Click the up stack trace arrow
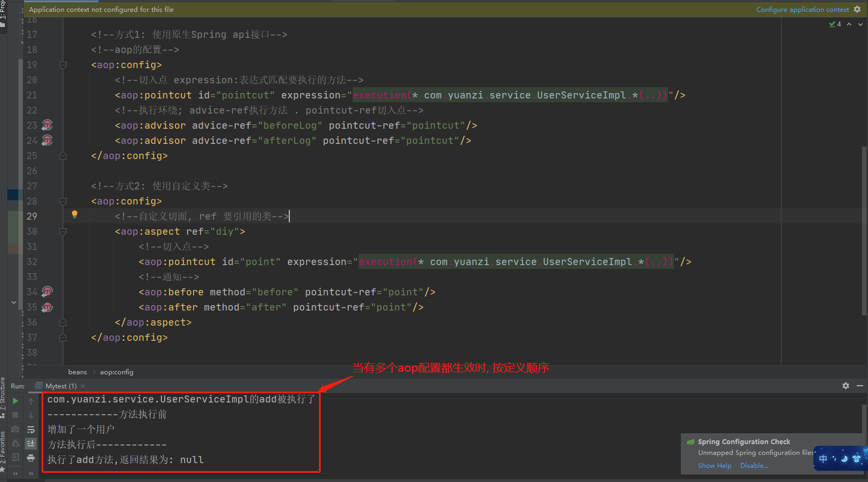Image resolution: width=868 pixels, height=482 pixels. click(x=31, y=401)
